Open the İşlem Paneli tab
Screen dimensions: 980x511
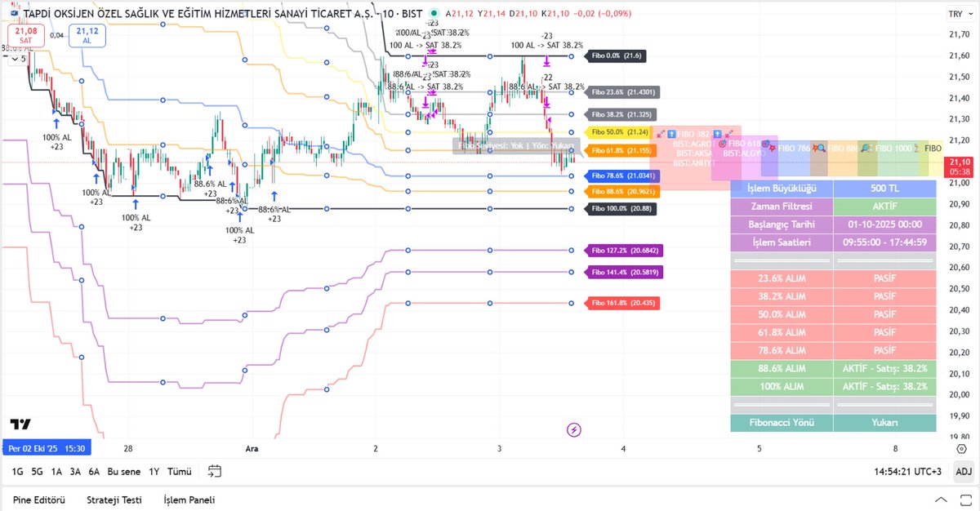[x=189, y=500]
